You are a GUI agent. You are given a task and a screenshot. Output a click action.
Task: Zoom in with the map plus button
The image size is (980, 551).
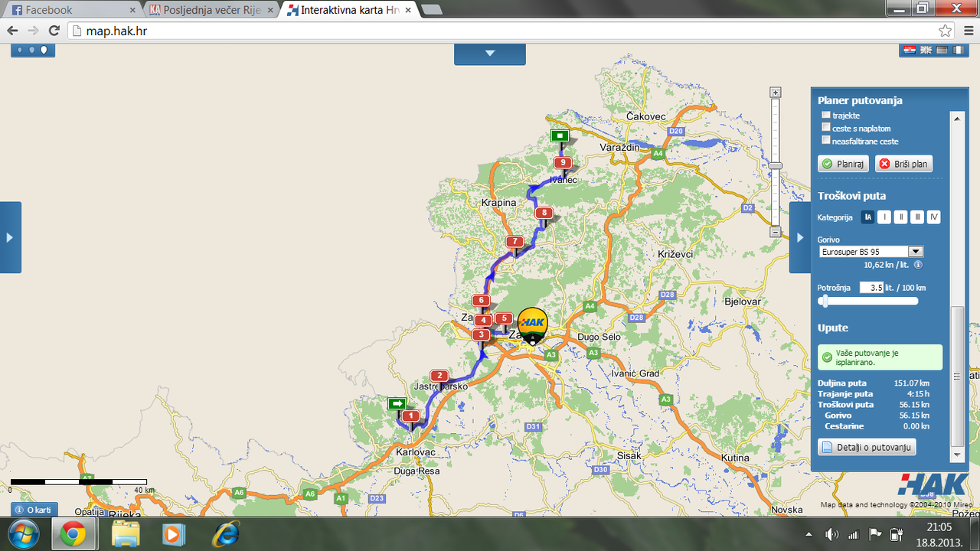tap(776, 93)
